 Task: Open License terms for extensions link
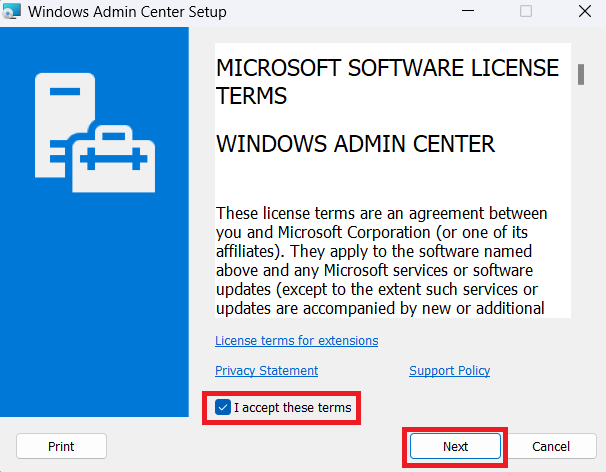[296, 340]
